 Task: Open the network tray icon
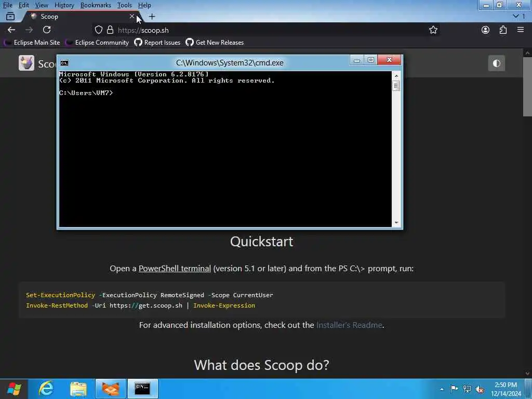click(x=467, y=389)
